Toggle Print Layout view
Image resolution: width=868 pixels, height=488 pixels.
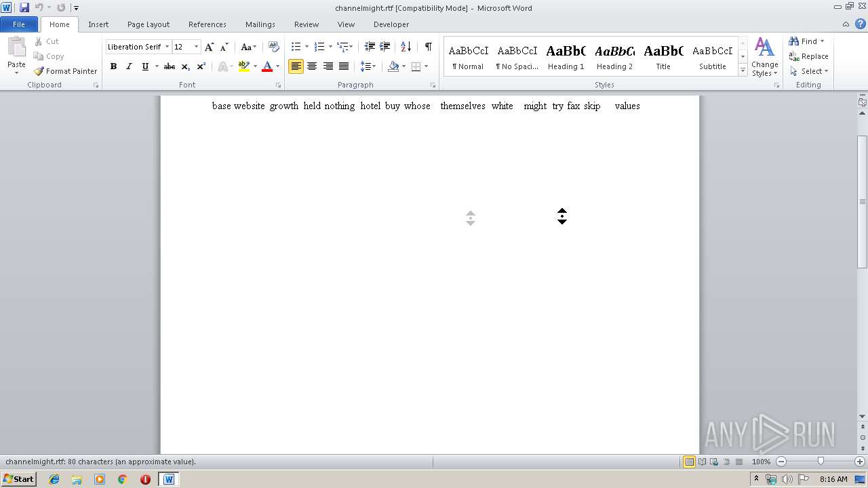[689, 462]
